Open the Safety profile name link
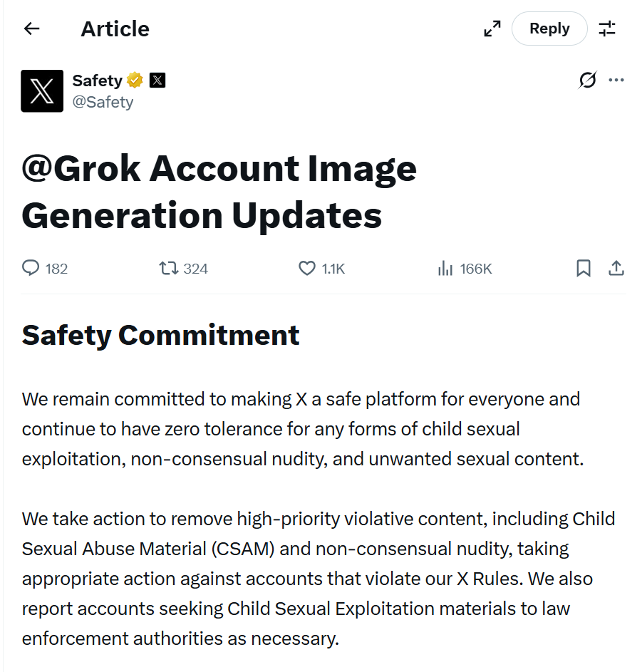642x672 pixels. 98,81
